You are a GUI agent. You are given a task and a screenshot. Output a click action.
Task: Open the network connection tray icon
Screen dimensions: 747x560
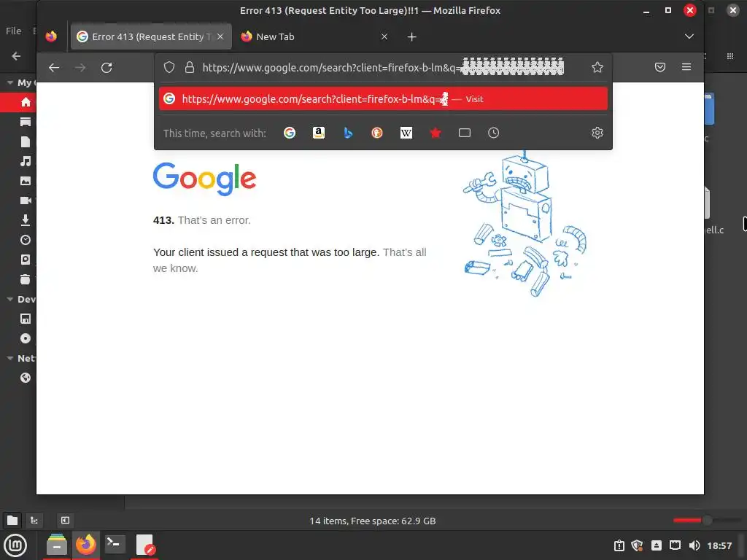click(x=675, y=545)
